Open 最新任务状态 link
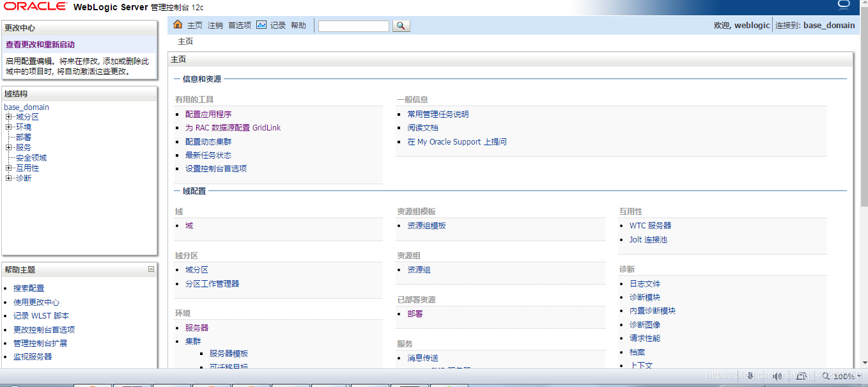Viewport: 868px width, 387px height. pos(208,155)
